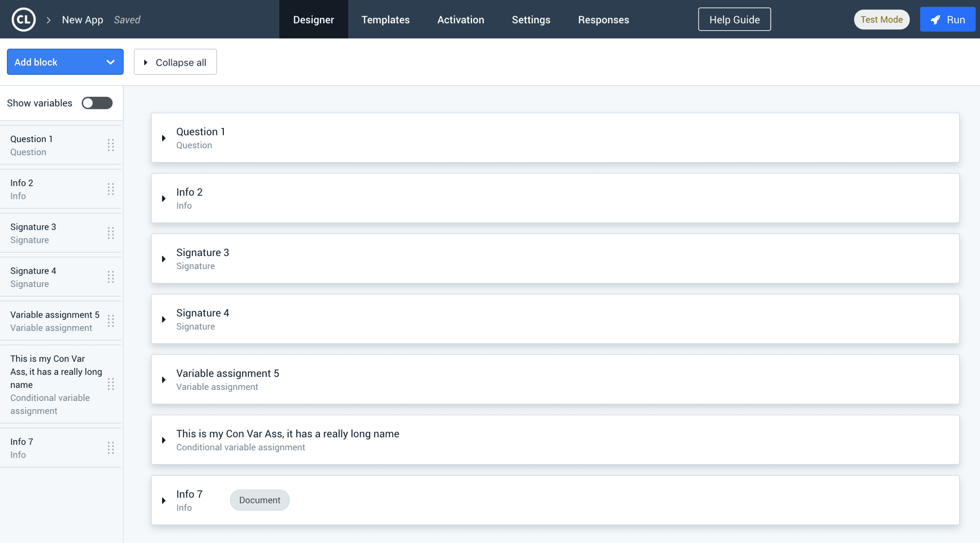Click the drag handle for Signature 3 in sidebar
This screenshot has width=980, height=543.
111,233
